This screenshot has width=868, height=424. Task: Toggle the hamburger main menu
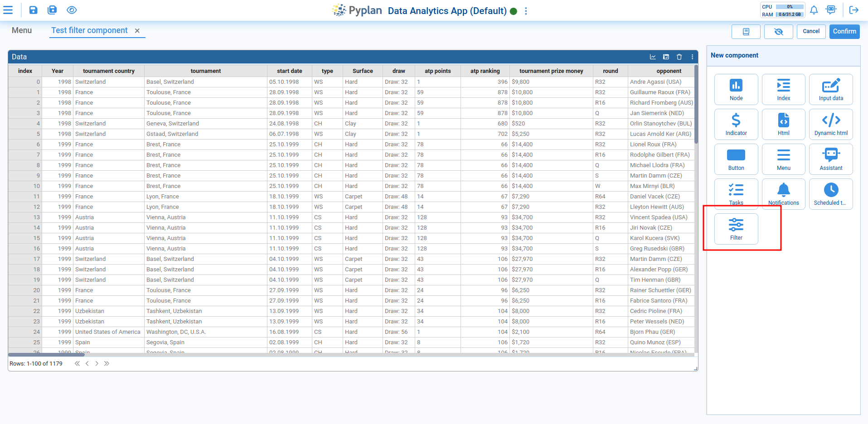pyautogui.click(x=8, y=10)
